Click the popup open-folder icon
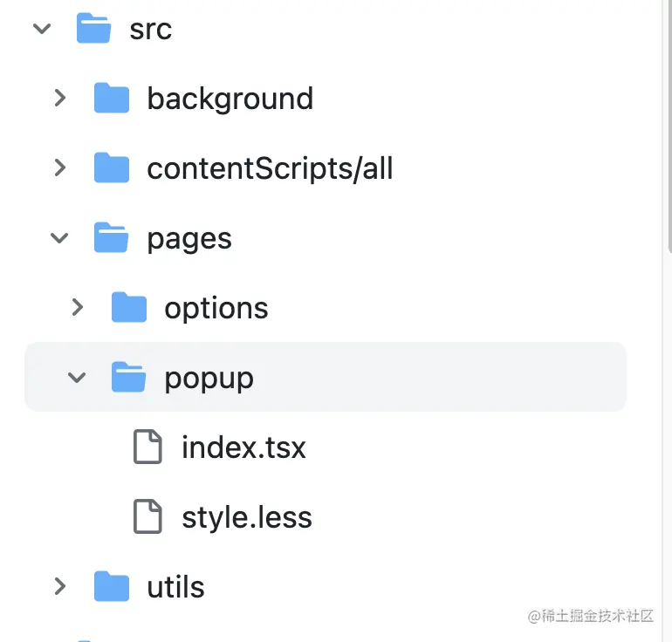This screenshot has width=672, height=642. click(128, 377)
